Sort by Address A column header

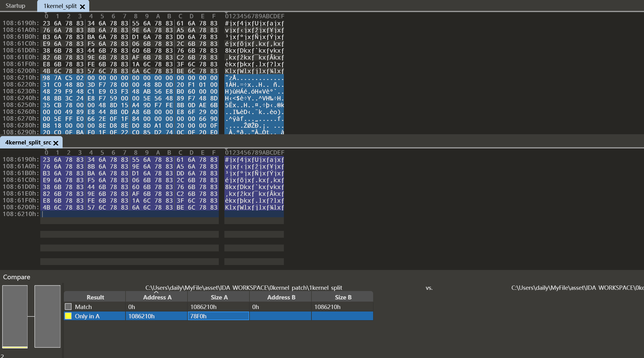pos(157,297)
